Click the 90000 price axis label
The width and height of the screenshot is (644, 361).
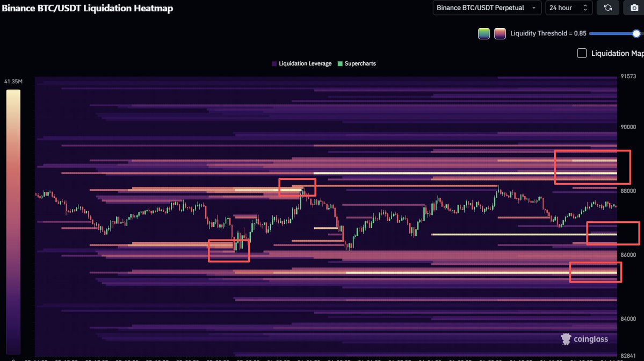[x=628, y=127]
